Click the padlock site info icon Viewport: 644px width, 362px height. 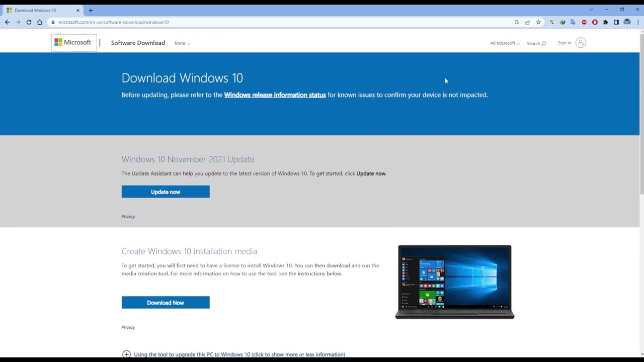click(x=53, y=22)
